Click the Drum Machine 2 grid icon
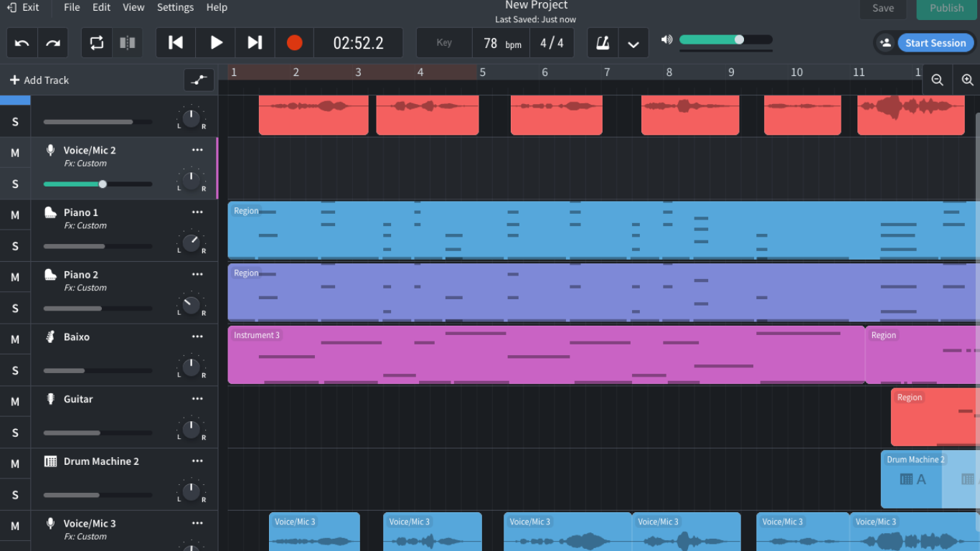The height and width of the screenshot is (551, 980). 50,461
